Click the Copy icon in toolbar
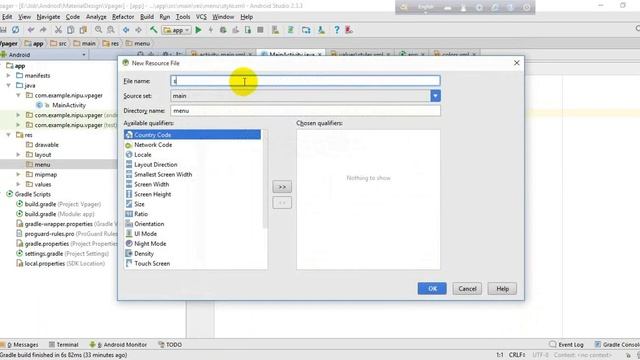Viewport: 640px width, 360px height. [71, 30]
